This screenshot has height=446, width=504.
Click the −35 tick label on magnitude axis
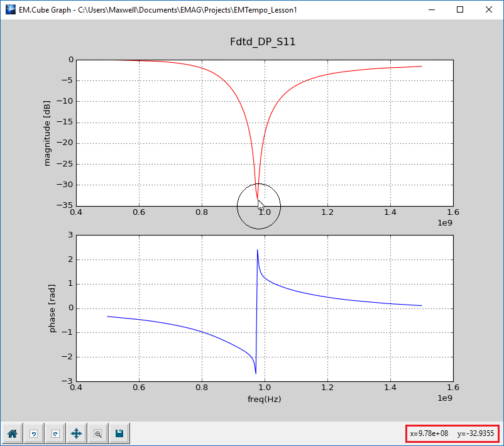tap(65, 205)
